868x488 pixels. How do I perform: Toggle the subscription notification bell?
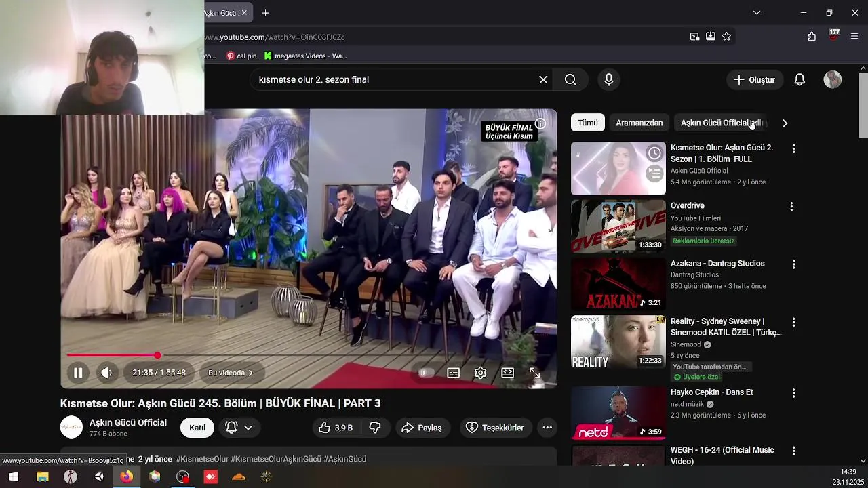(231, 428)
